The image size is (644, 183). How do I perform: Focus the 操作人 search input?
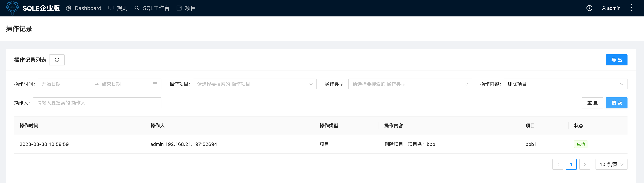pyautogui.click(x=97, y=103)
